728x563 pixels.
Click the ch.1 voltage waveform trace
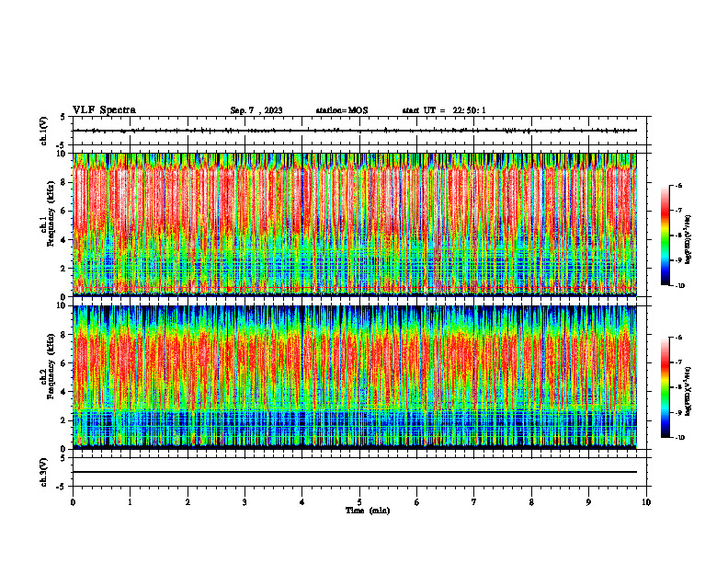tap(355, 131)
